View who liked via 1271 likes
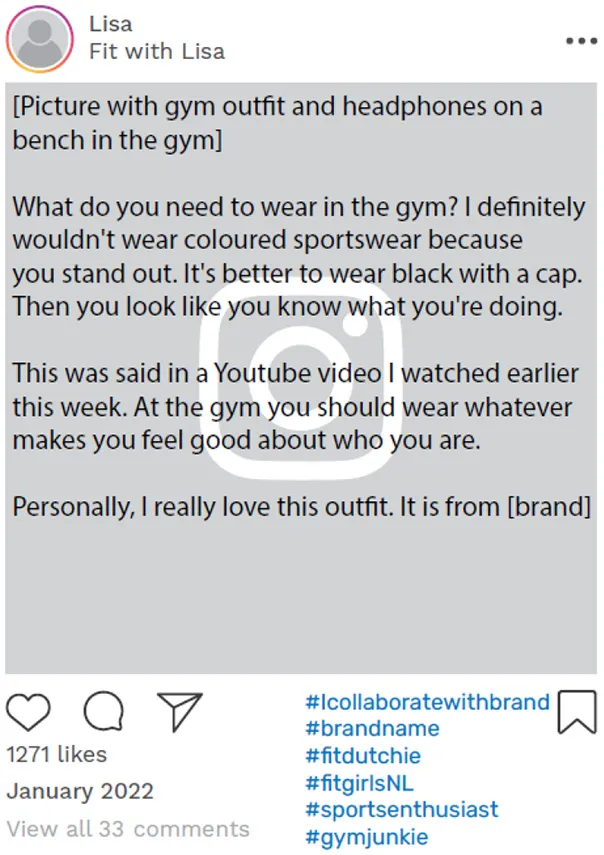The height and width of the screenshot is (855, 604). [57, 754]
